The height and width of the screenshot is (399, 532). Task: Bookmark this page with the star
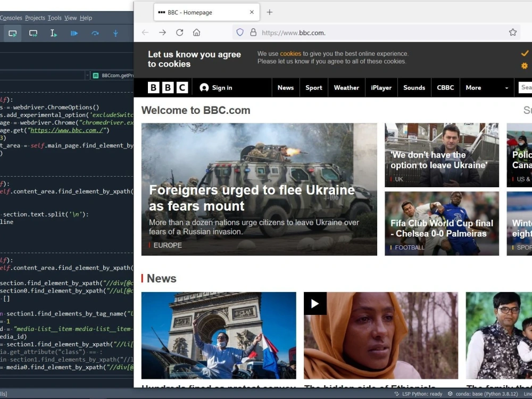[x=513, y=32]
